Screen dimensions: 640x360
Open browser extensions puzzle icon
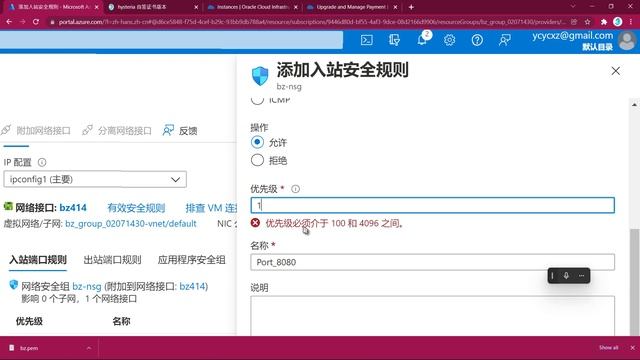[604, 22]
